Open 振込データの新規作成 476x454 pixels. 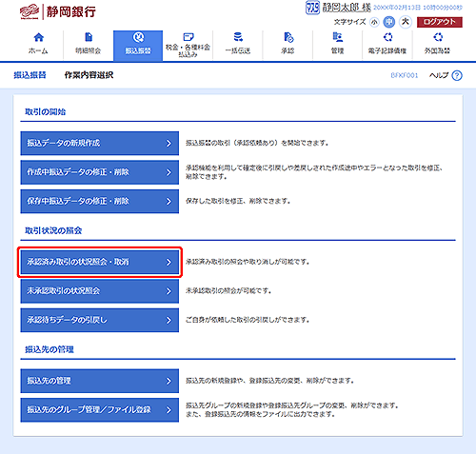click(100, 143)
